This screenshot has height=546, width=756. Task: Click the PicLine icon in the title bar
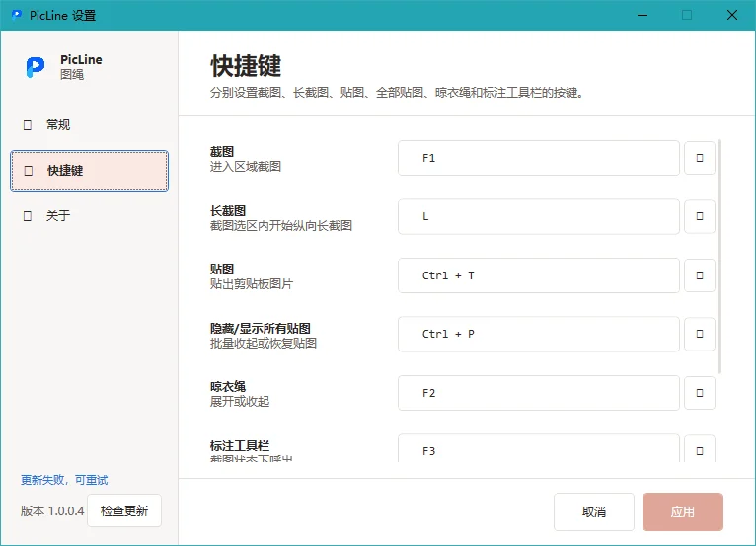[x=17, y=15]
